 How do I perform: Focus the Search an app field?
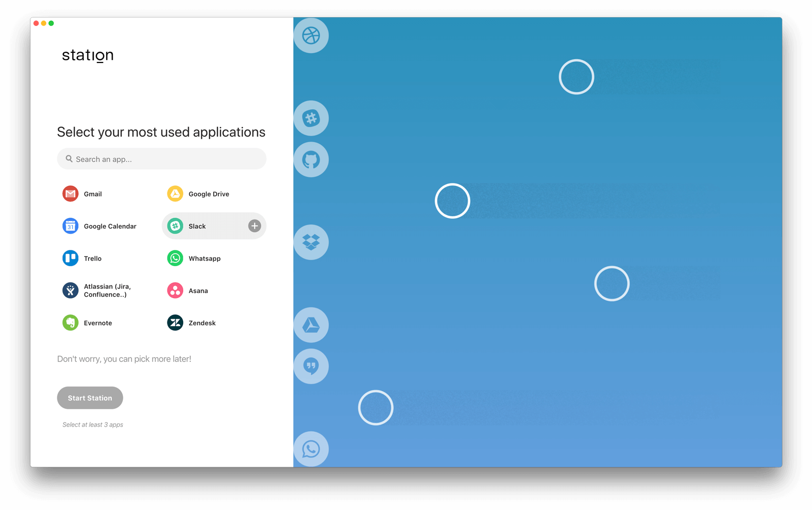pyautogui.click(x=161, y=159)
